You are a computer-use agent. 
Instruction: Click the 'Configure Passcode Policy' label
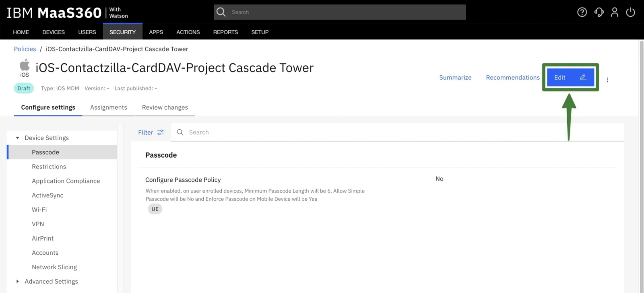click(183, 180)
